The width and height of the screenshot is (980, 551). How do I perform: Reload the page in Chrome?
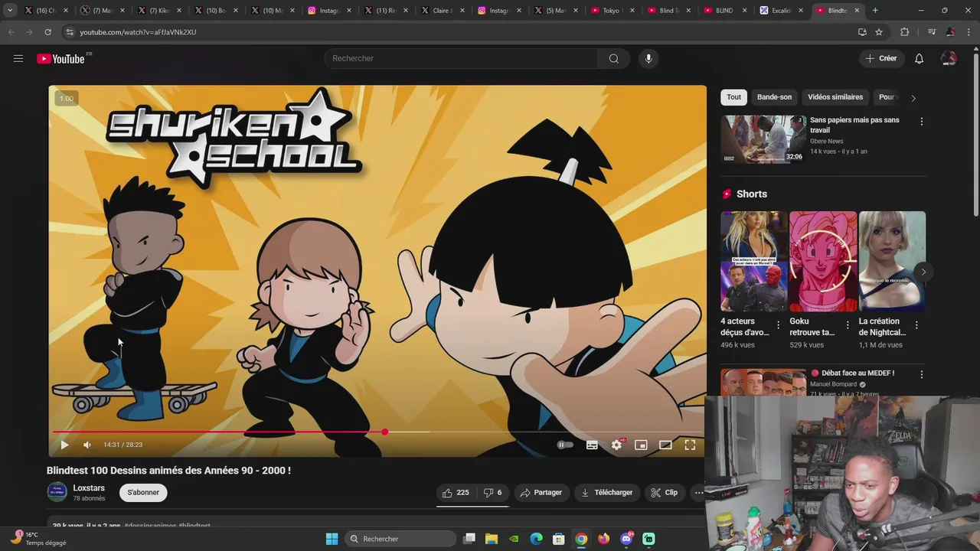(x=47, y=32)
